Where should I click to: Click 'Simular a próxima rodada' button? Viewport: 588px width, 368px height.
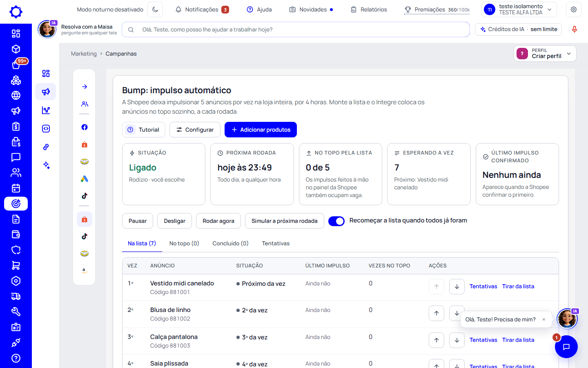tap(284, 221)
